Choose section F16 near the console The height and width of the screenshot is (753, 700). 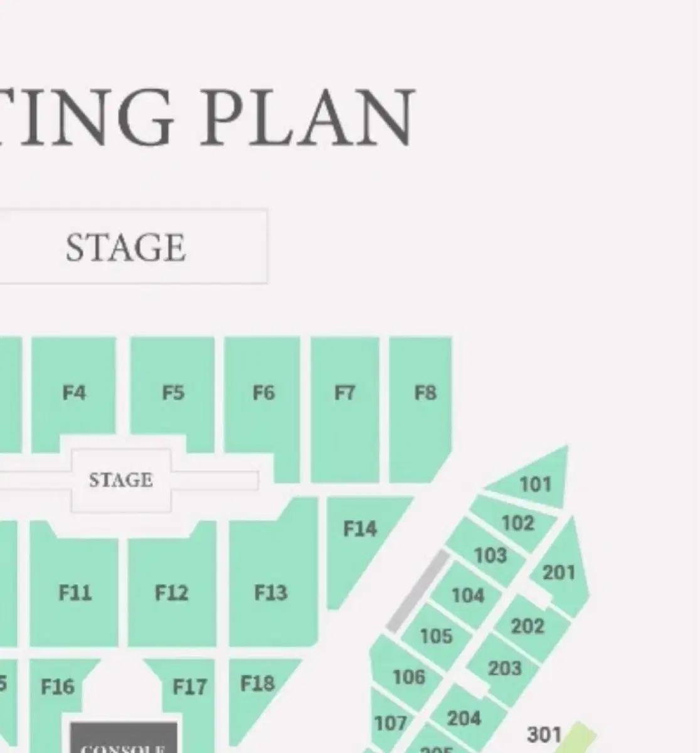pos(57,687)
